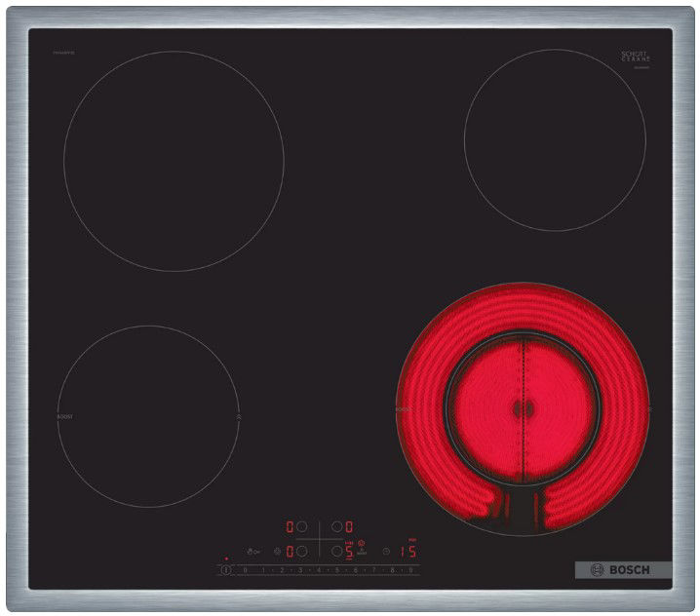Tap the chevron on front-left zone edge
The width and height of the screenshot is (700, 616).
[x=239, y=416]
